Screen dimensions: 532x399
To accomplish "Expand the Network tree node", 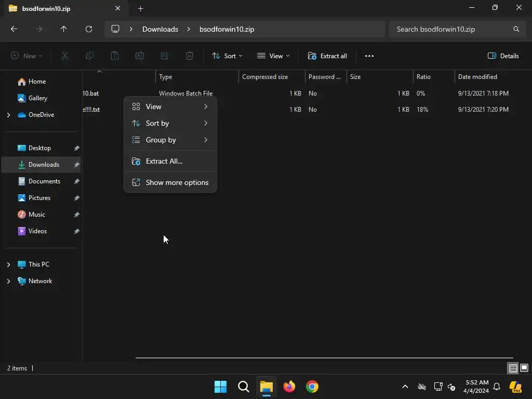I will [x=8, y=281].
